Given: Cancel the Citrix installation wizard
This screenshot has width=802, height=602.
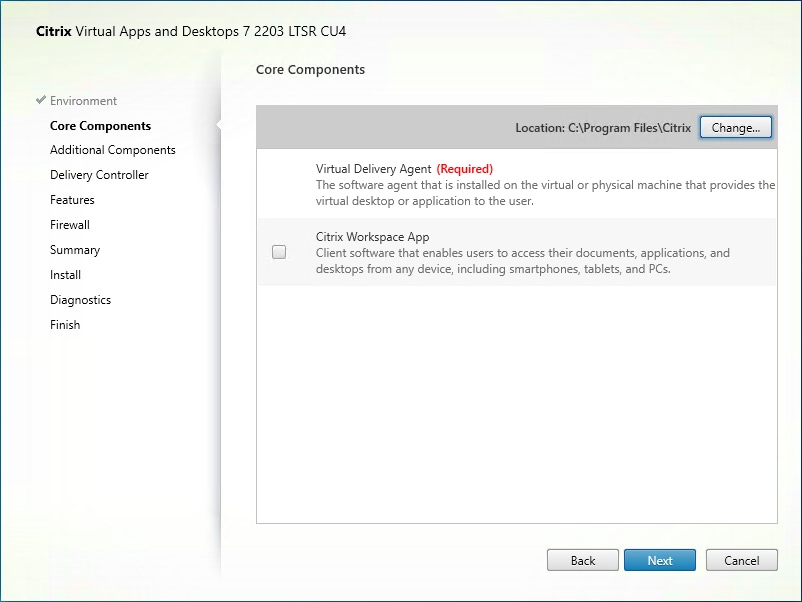Looking at the screenshot, I should point(741,560).
